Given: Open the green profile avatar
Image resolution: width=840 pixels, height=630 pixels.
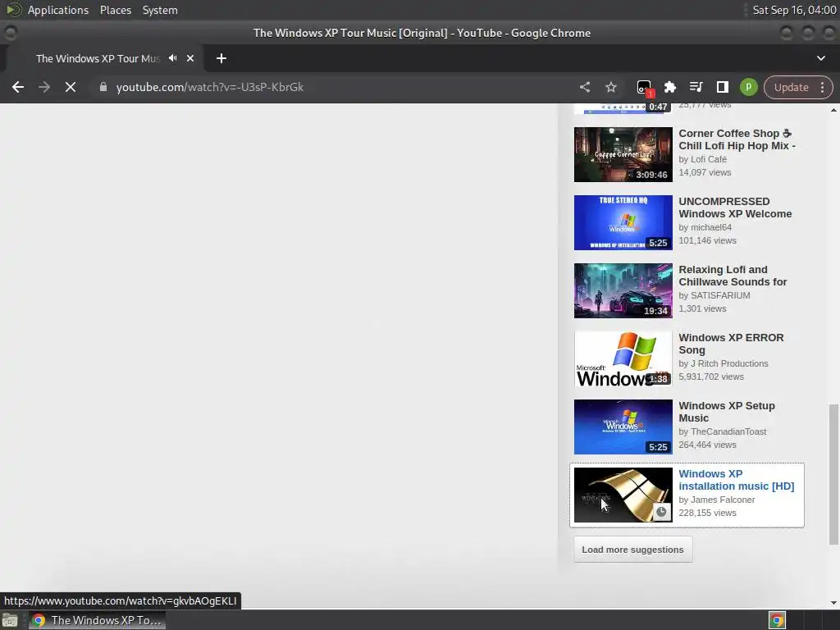Looking at the screenshot, I should pyautogui.click(x=748, y=87).
